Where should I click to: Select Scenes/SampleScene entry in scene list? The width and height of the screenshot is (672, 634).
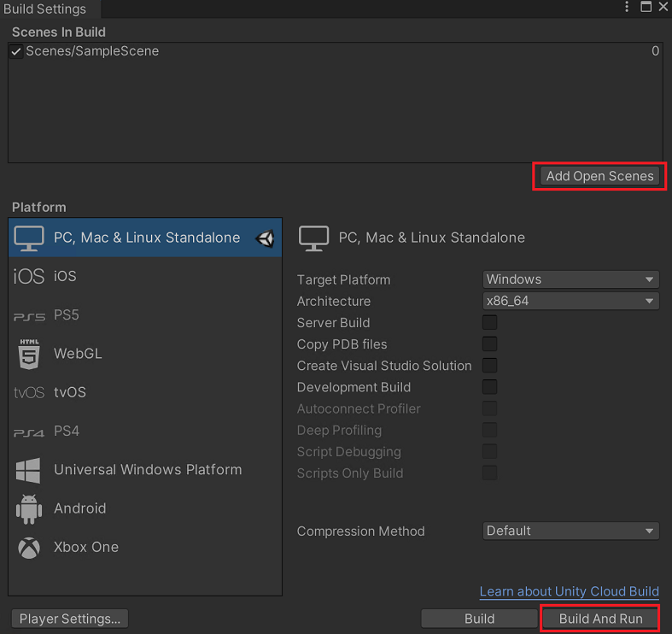tap(336, 51)
